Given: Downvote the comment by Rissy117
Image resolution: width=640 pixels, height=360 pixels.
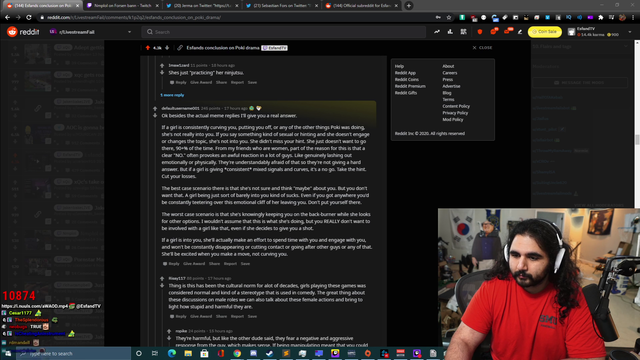Looking at the screenshot, I should tap(162, 285).
